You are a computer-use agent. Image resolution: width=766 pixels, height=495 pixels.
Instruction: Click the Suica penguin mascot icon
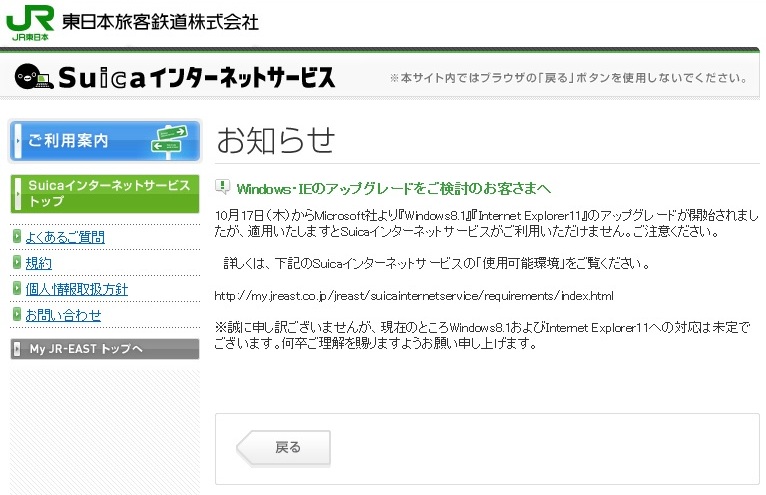[34, 77]
